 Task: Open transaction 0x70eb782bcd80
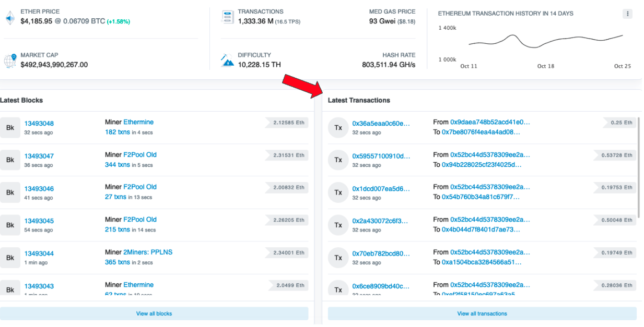381,253
